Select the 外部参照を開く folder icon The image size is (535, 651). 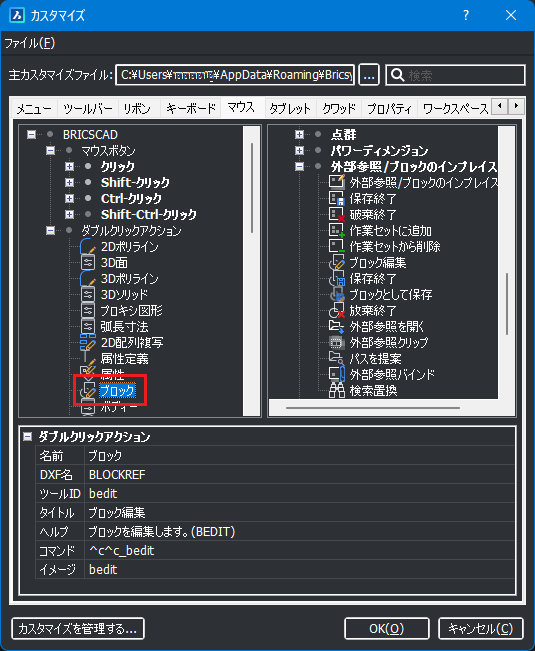(337, 327)
